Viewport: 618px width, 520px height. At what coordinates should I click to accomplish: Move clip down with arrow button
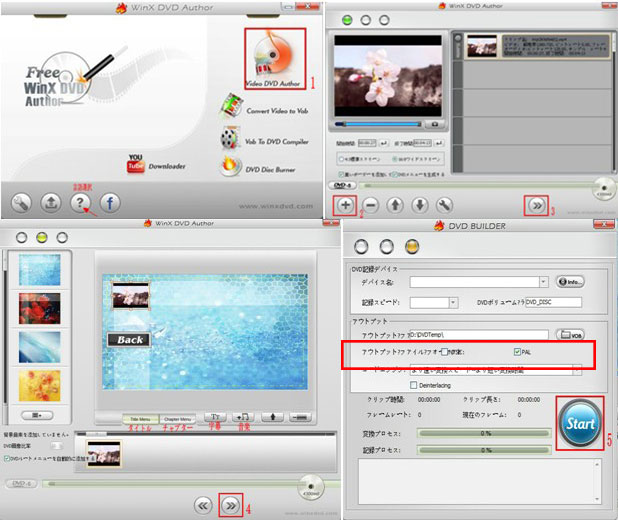(x=420, y=205)
